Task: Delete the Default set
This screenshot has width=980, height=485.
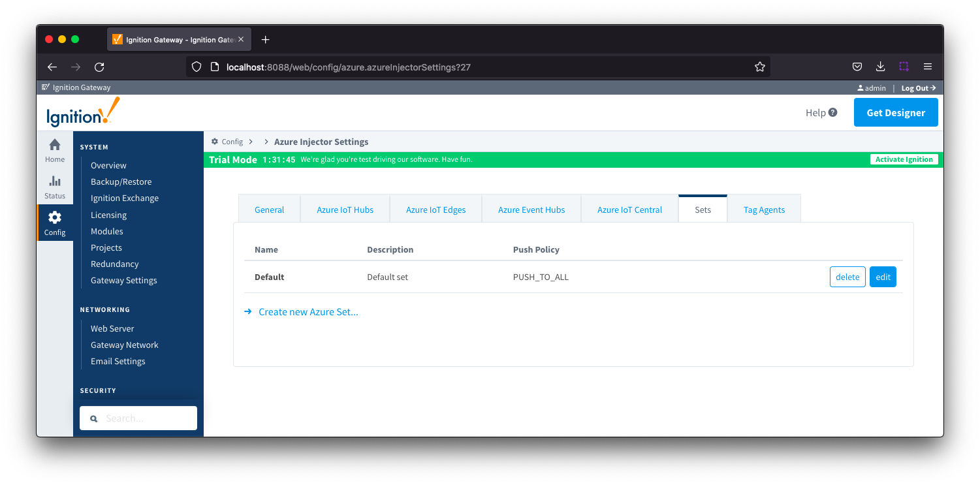Action: [x=847, y=277]
